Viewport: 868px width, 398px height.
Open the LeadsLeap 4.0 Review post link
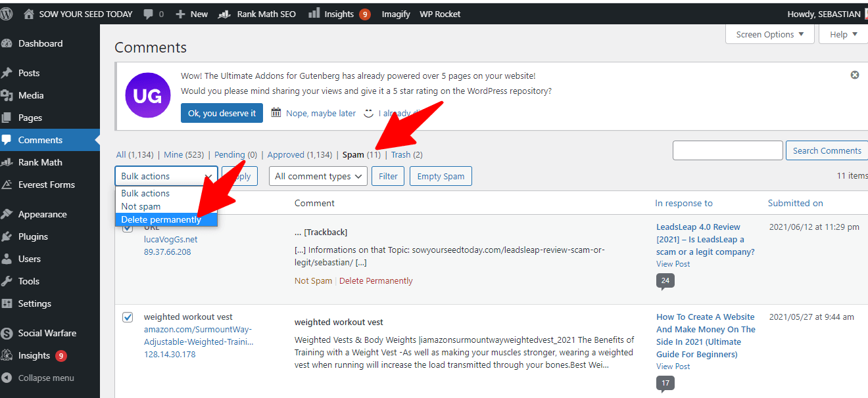pyautogui.click(x=705, y=239)
